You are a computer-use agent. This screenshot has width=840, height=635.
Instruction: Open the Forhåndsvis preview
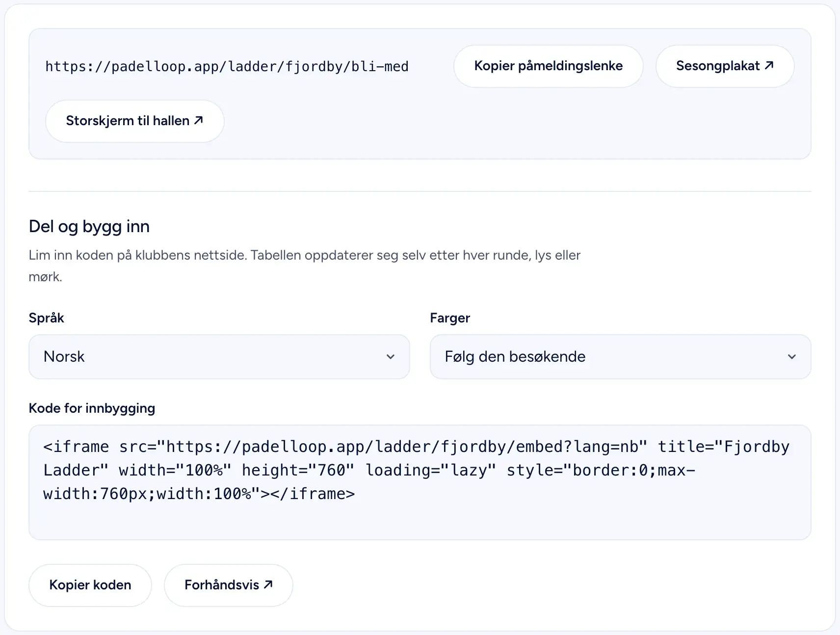pyautogui.click(x=229, y=585)
